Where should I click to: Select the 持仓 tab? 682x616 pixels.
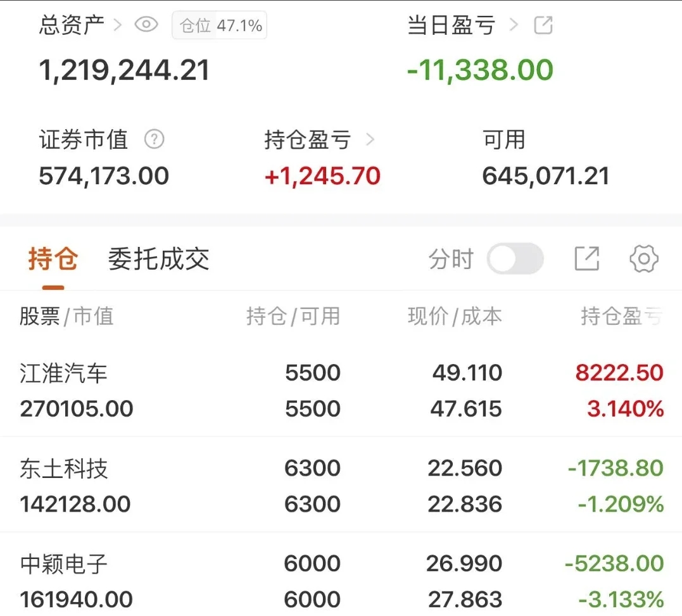(x=53, y=259)
